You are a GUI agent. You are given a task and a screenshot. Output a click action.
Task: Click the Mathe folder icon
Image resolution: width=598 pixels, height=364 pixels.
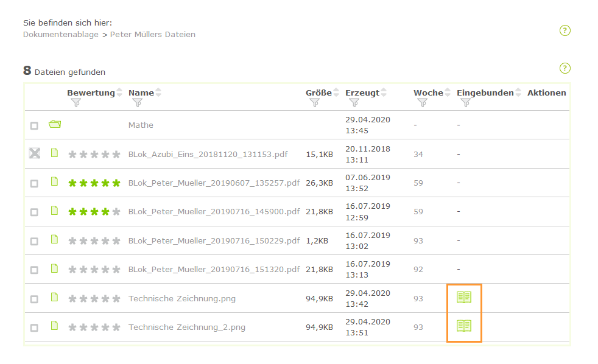coord(55,124)
